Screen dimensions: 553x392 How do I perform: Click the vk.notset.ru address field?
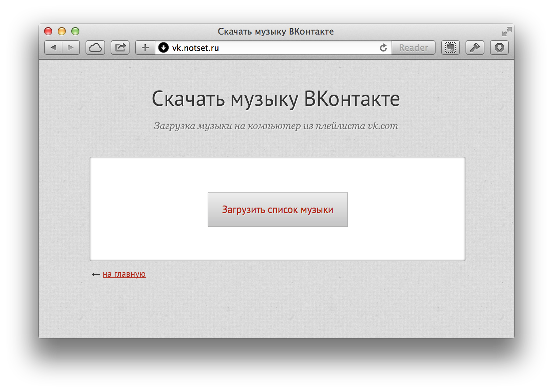pyautogui.click(x=273, y=47)
